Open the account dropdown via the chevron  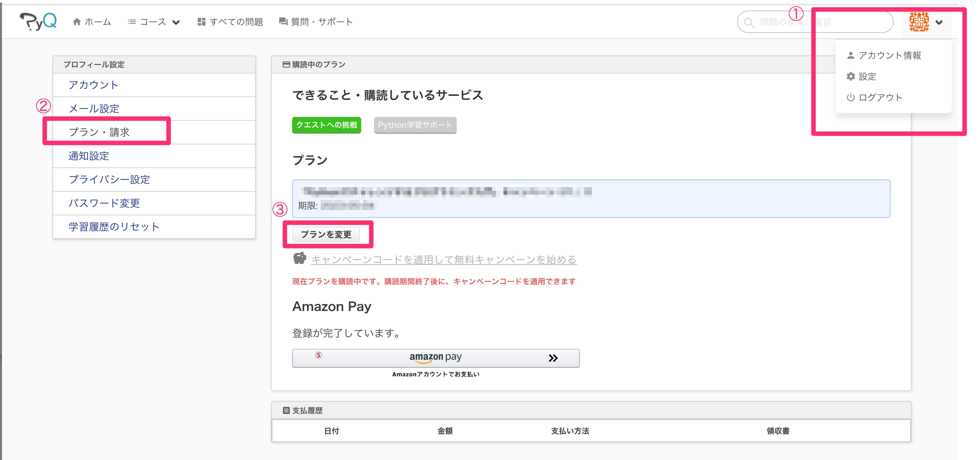coord(939,22)
